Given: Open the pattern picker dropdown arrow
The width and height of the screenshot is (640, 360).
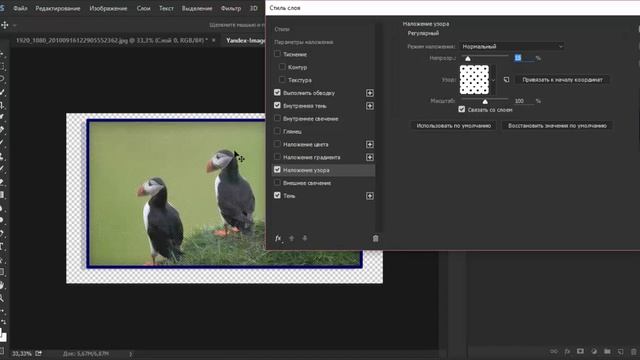Looking at the screenshot, I should click(x=493, y=80).
